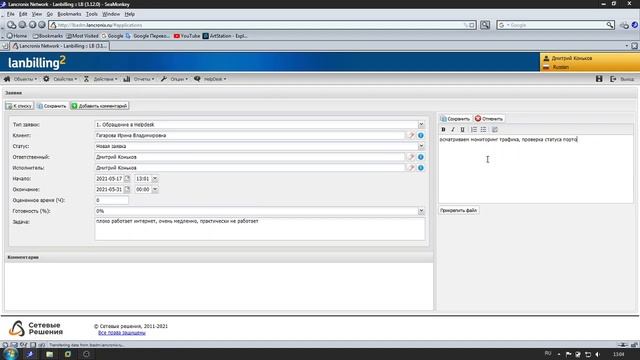The image size is (640, 360).
Task: Click the Все права защищены footer link
Action: (x=122, y=333)
